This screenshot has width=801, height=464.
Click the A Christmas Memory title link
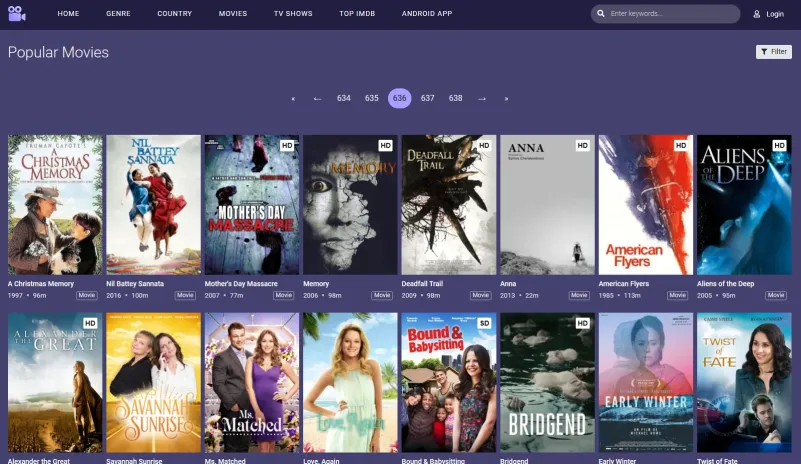coord(41,284)
